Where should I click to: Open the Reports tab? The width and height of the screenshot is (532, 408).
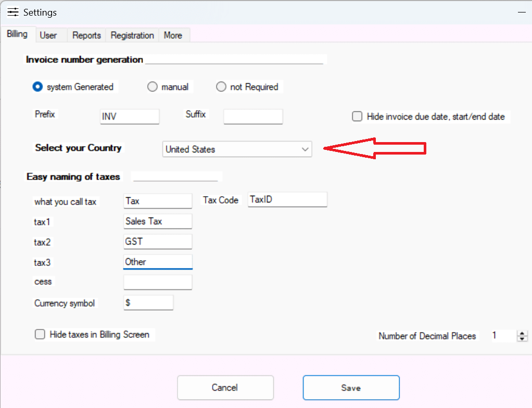tap(86, 35)
